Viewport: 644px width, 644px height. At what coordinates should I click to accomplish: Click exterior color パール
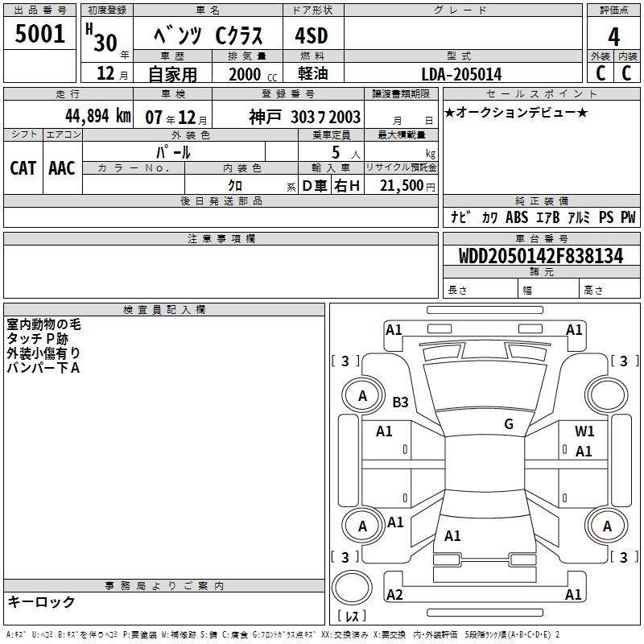(x=173, y=152)
